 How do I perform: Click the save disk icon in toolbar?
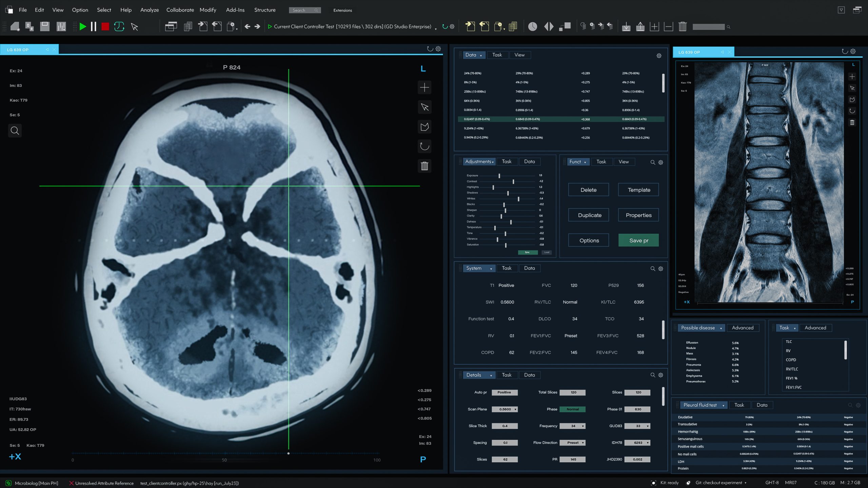point(45,26)
